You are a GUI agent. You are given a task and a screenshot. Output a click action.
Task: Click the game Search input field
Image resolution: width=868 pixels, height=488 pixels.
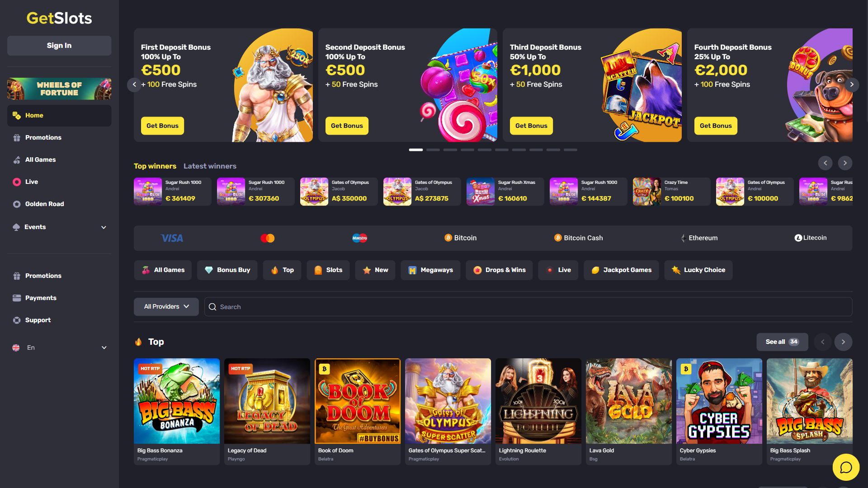(x=528, y=307)
